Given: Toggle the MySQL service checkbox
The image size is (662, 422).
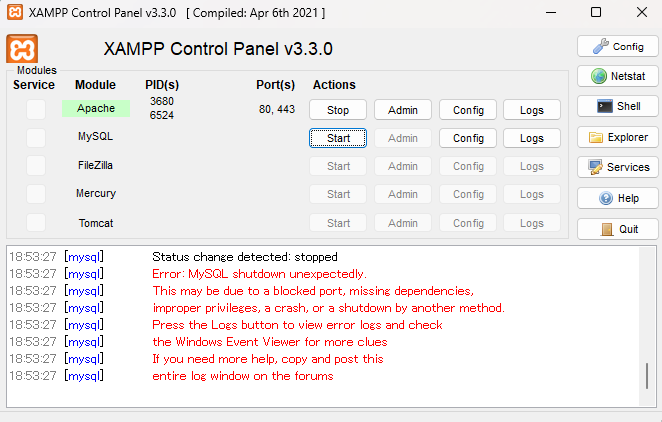Looking at the screenshot, I should (x=36, y=137).
